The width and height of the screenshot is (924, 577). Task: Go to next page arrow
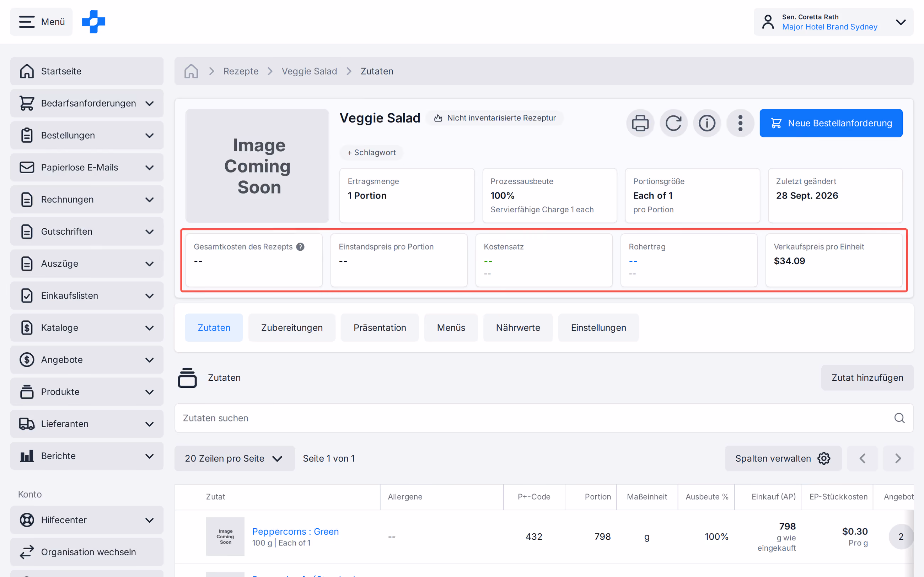(x=898, y=458)
